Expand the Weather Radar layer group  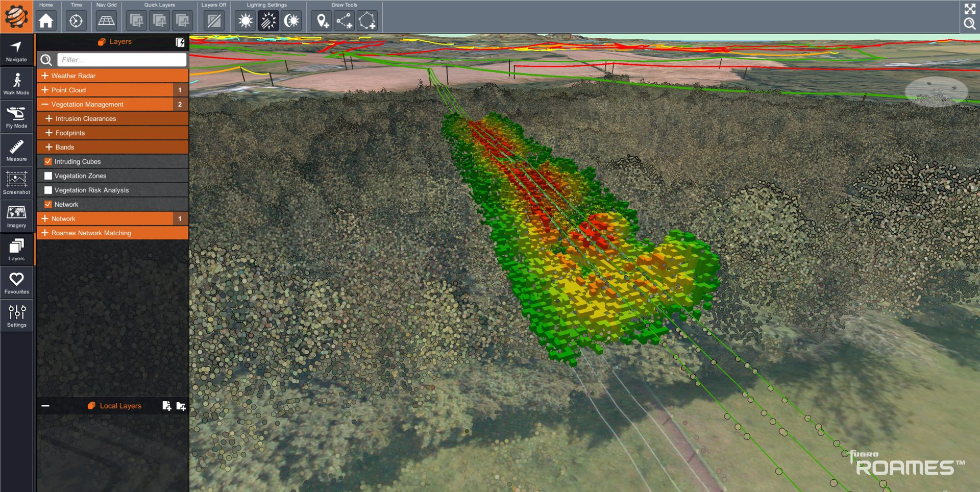[45, 76]
